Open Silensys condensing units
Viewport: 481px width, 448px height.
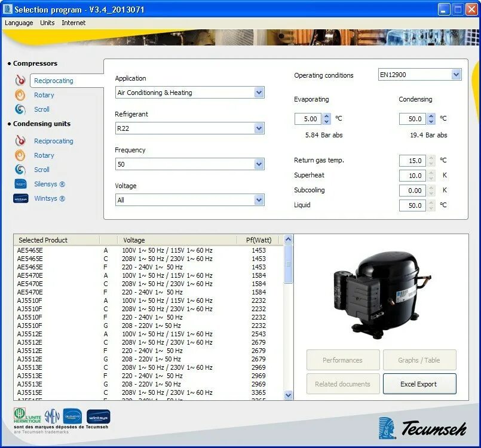[x=50, y=184]
